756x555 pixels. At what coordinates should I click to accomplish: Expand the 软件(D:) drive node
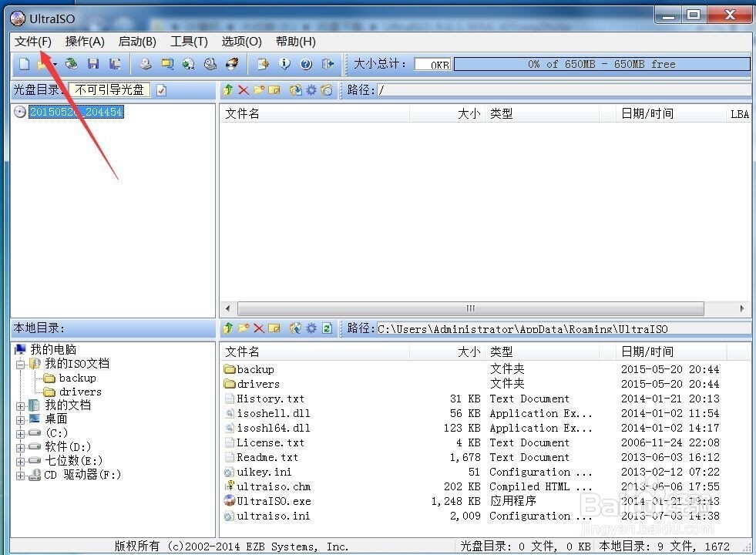pos(20,448)
